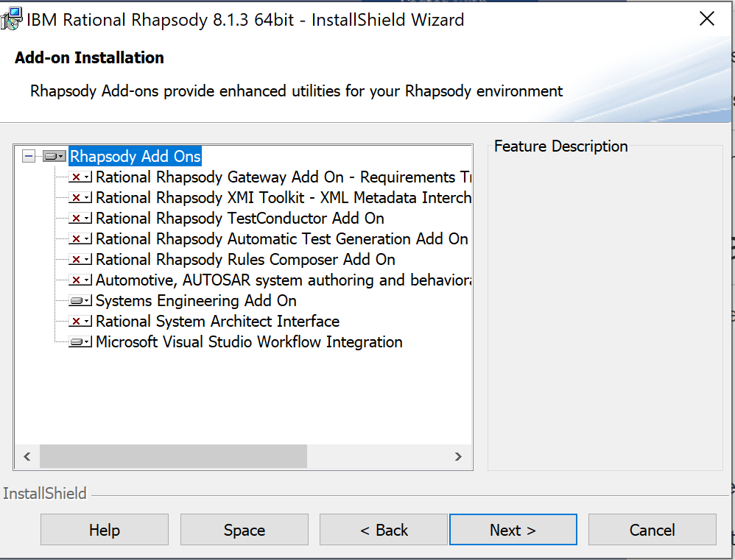This screenshot has height=560, width=735.
Task: Go back with the < Back button
Action: [384, 530]
